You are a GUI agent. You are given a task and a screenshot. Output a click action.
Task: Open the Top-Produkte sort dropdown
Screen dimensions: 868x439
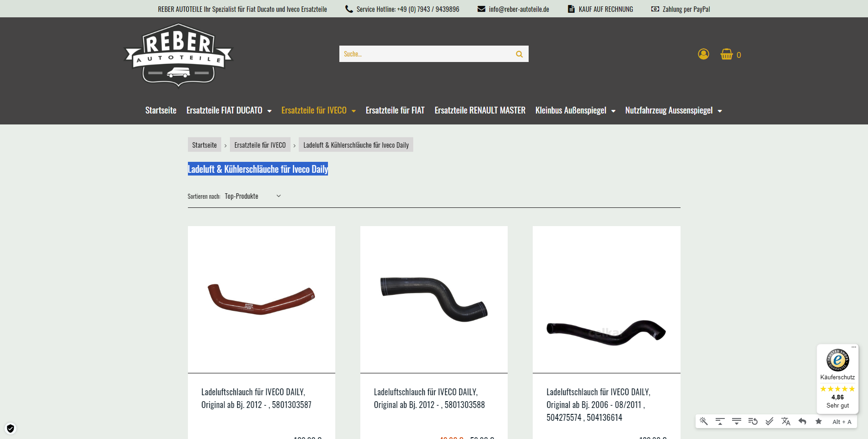point(253,196)
